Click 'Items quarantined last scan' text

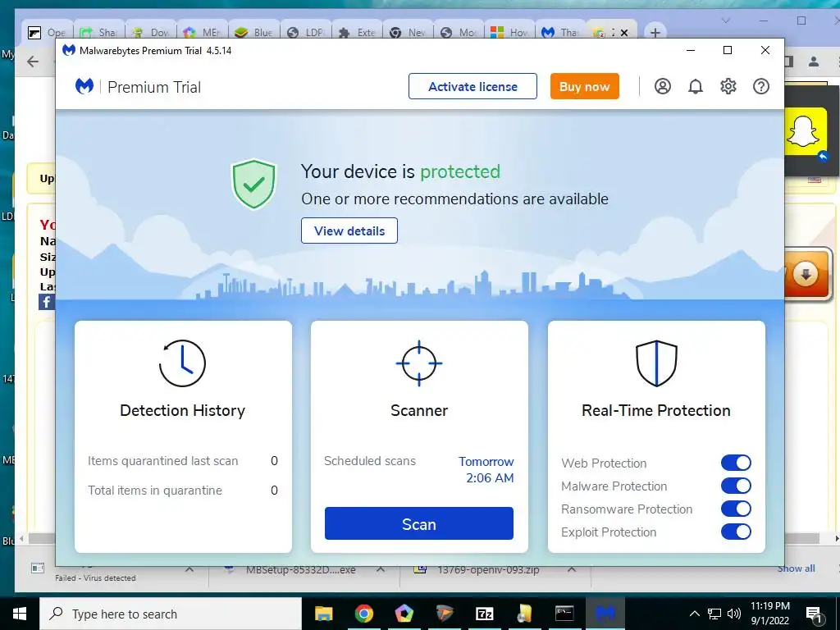(163, 461)
